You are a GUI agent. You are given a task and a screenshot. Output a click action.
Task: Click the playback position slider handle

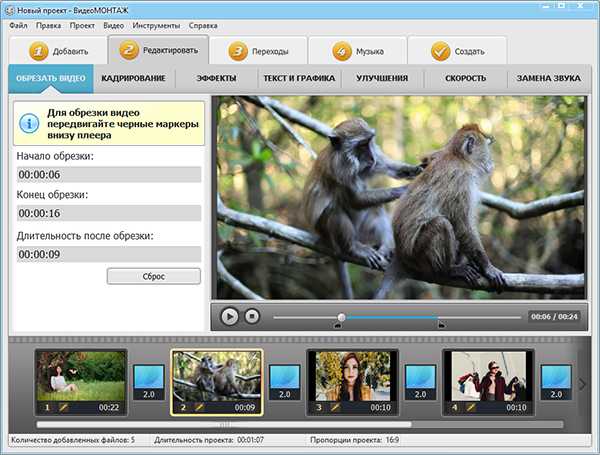pos(341,316)
